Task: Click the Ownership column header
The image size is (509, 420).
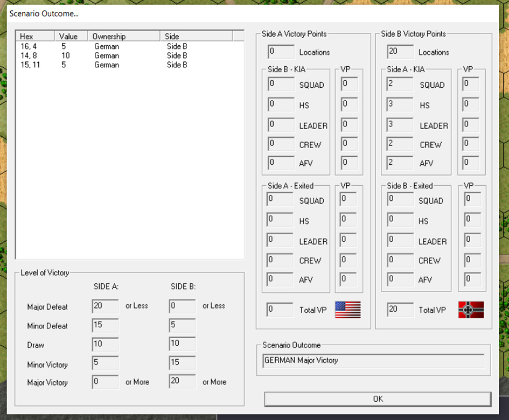Action: (124, 36)
